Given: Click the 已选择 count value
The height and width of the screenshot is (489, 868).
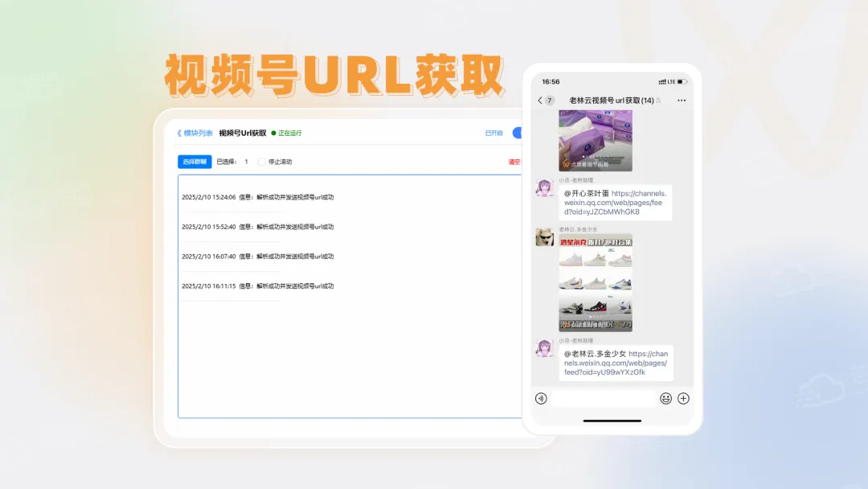Looking at the screenshot, I should pos(246,162).
